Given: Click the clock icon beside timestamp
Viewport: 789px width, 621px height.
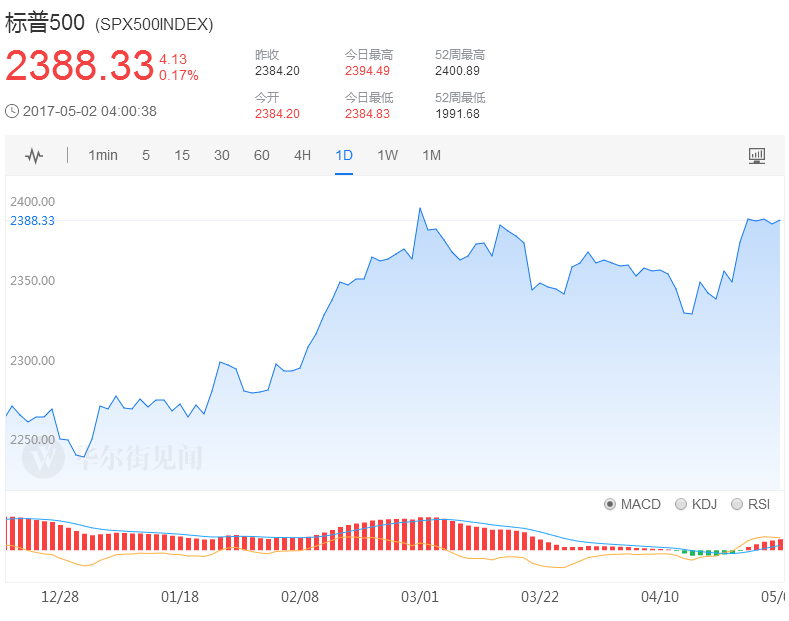Looking at the screenshot, I should pos(12,111).
